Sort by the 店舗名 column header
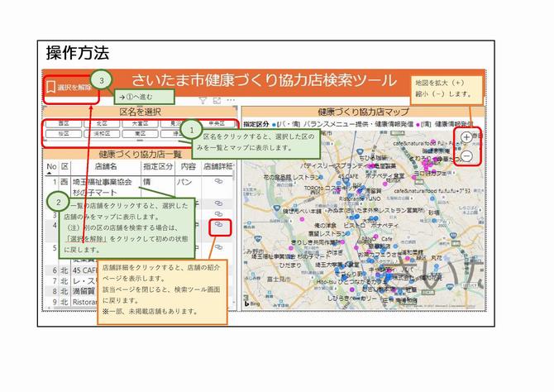 pyautogui.click(x=106, y=167)
